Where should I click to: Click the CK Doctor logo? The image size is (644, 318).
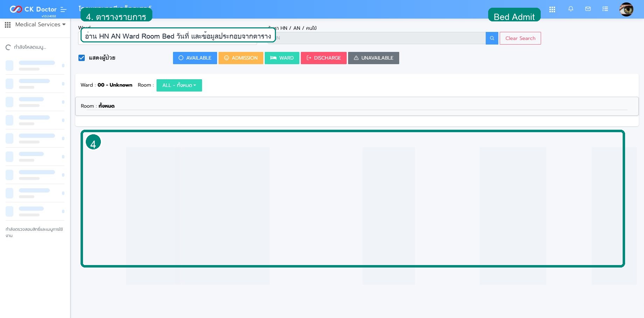[x=33, y=9]
